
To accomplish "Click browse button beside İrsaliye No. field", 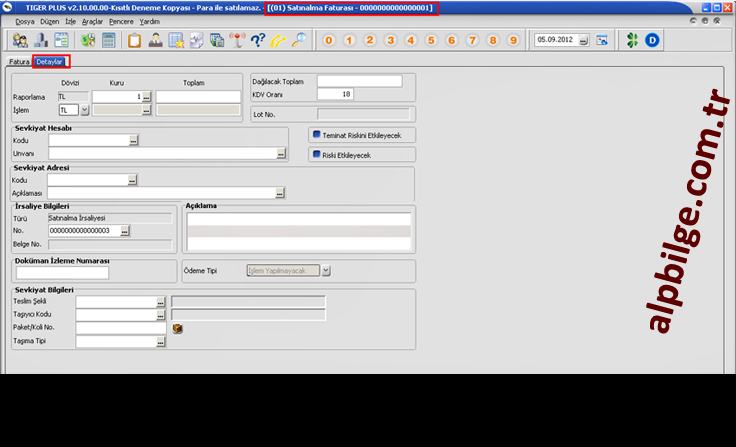I will [125, 230].
